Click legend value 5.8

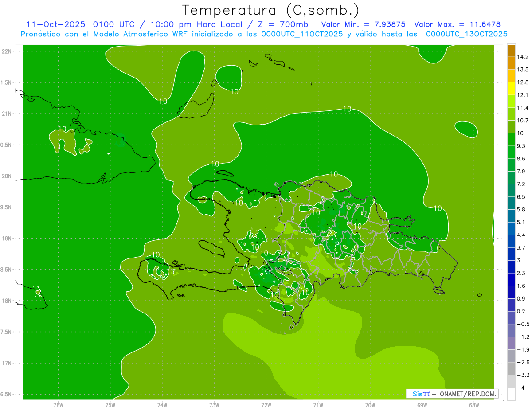(x=521, y=209)
